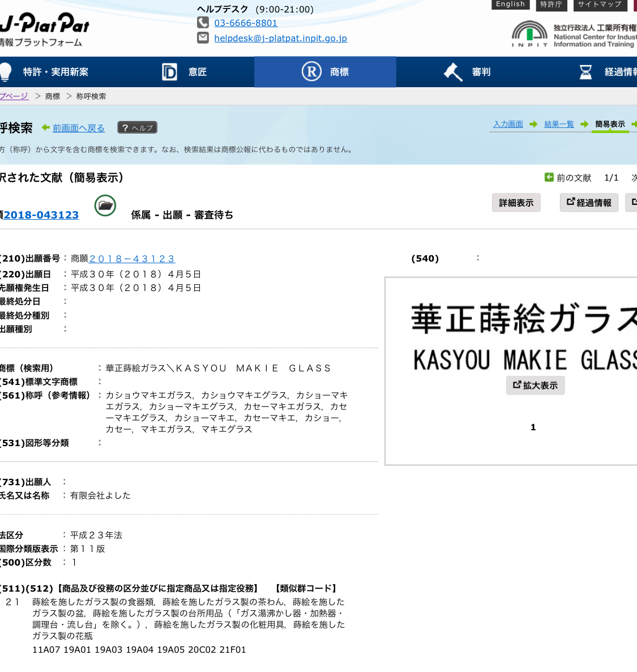Click the (540) field label
637x672 pixels.
coord(425,258)
